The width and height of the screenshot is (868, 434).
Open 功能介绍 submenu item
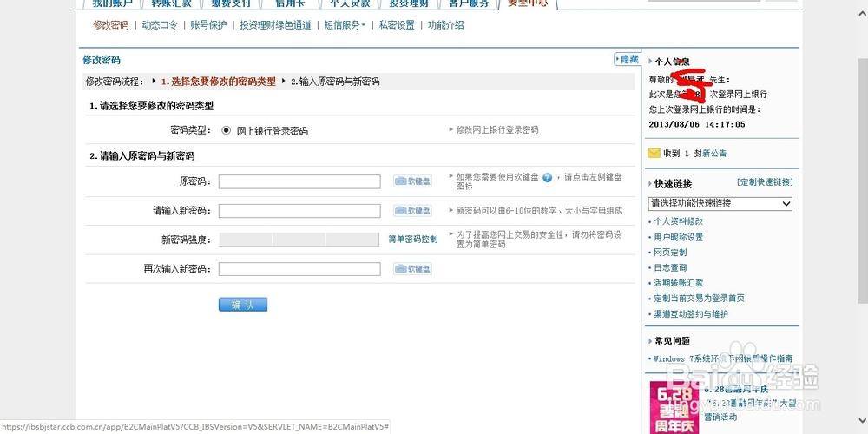coord(445,25)
